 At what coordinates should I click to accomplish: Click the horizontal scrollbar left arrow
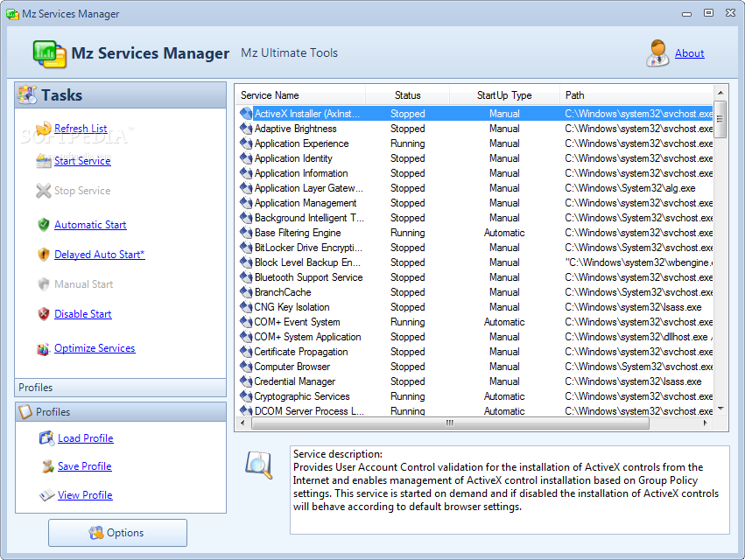[x=242, y=423]
